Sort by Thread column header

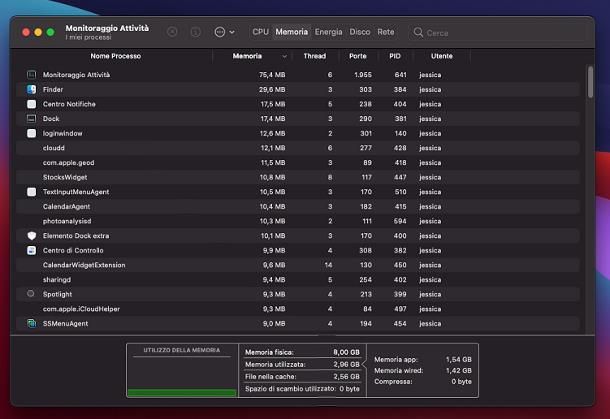[x=314, y=56]
